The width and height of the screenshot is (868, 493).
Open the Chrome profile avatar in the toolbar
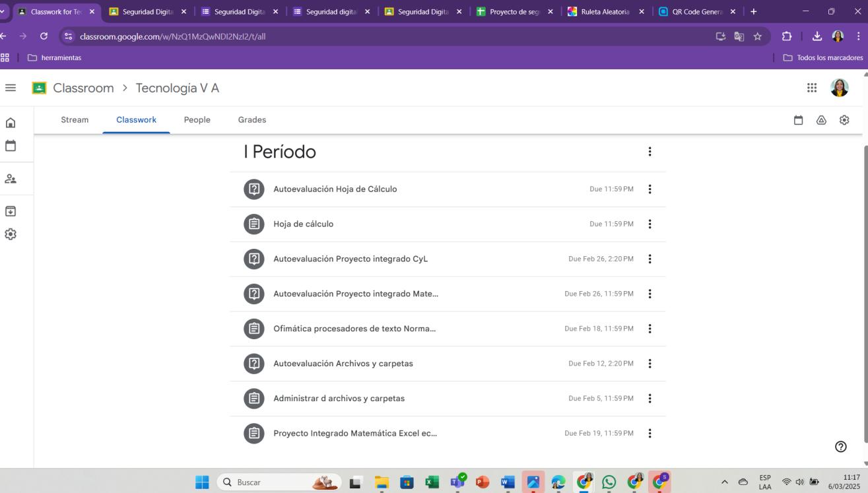[x=838, y=37]
